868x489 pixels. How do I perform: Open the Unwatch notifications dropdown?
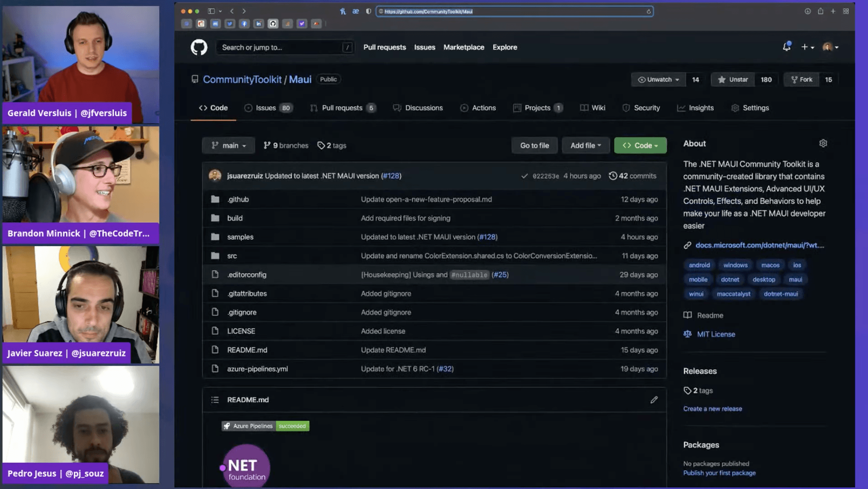(x=658, y=80)
